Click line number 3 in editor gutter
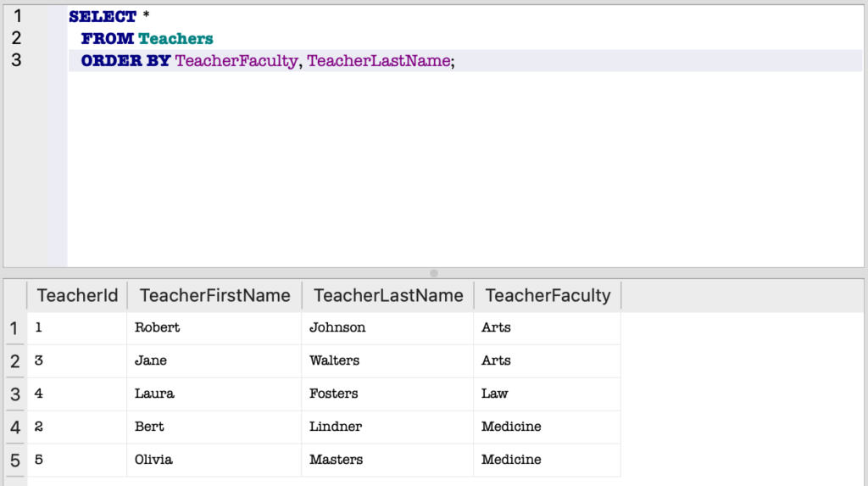 click(18, 60)
